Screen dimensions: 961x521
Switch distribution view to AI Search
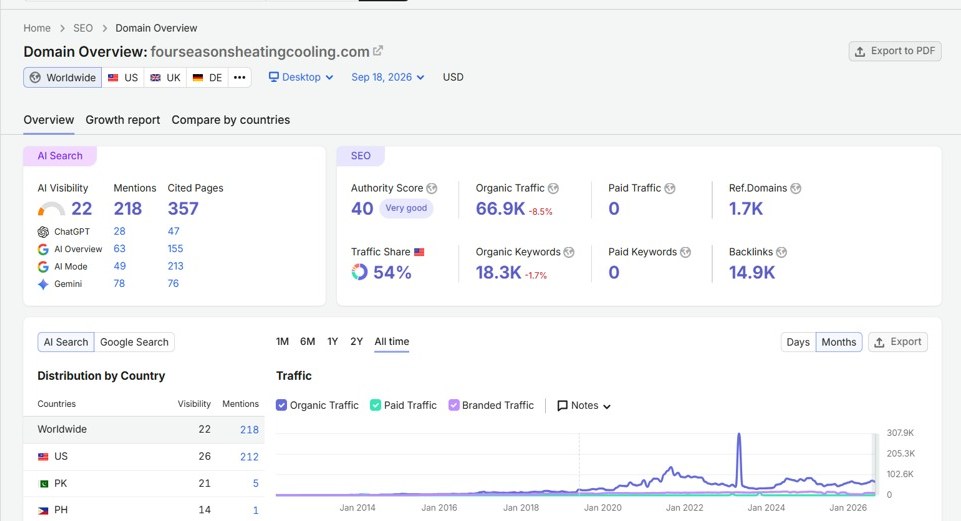[66, 342]
